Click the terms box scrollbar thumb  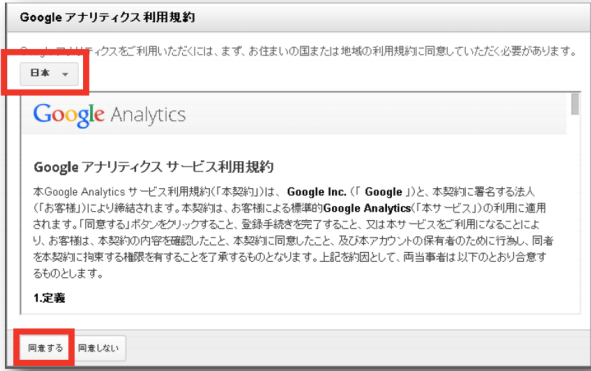pos(575,104)
